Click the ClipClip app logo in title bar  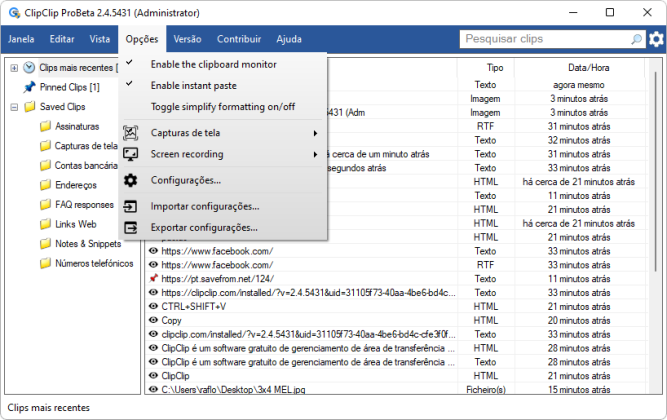(x=14, y=13)
